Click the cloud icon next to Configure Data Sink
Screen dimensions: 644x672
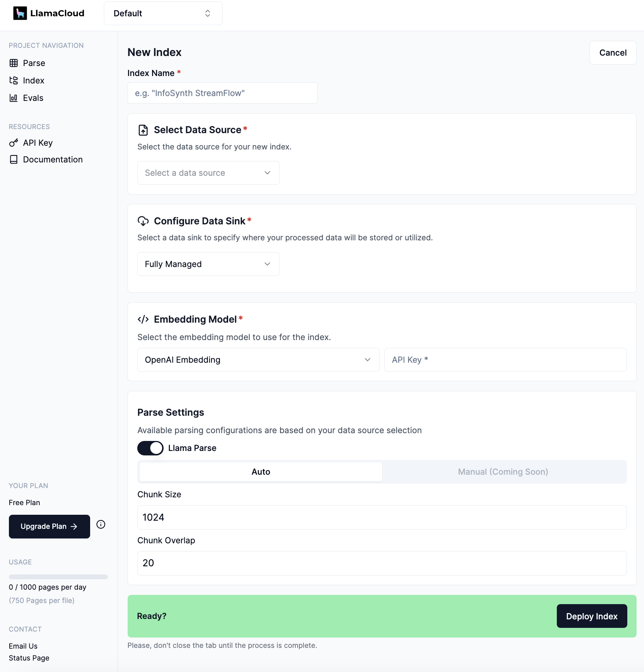143,221
